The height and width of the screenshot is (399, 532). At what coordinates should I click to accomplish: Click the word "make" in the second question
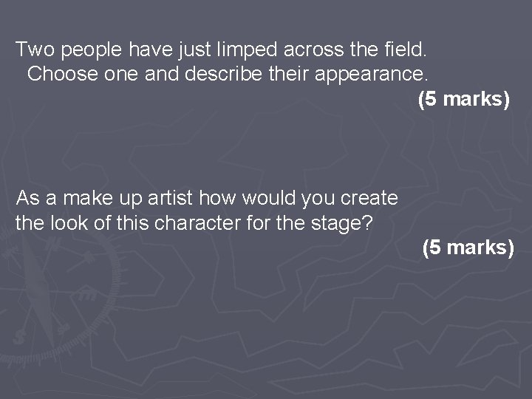(x=86, y=199)
